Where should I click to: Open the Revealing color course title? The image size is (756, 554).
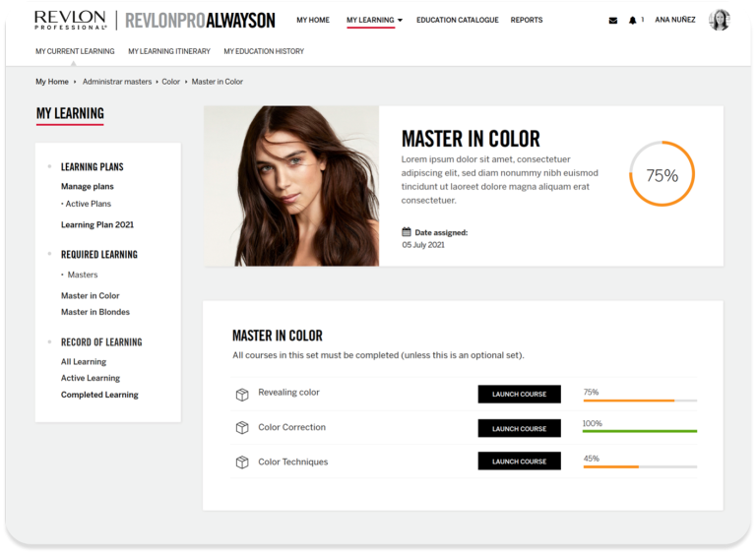tap(288, 392)
